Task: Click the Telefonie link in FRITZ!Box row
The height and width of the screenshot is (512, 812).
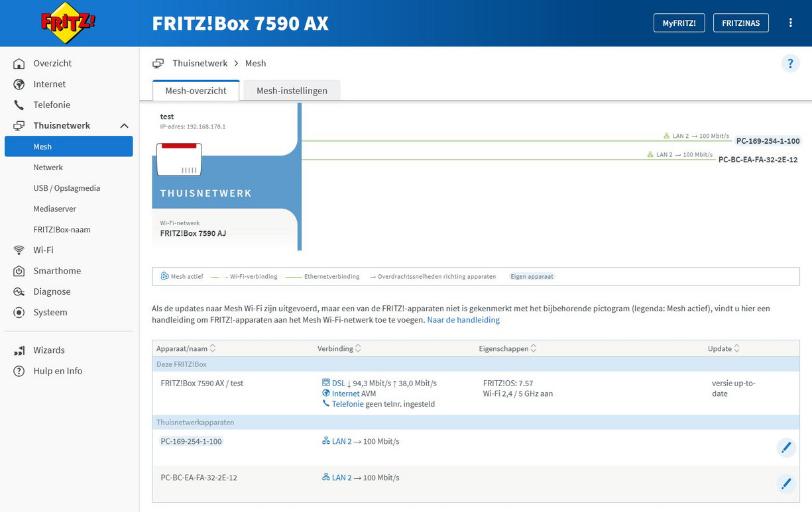Action: (347, 403)
